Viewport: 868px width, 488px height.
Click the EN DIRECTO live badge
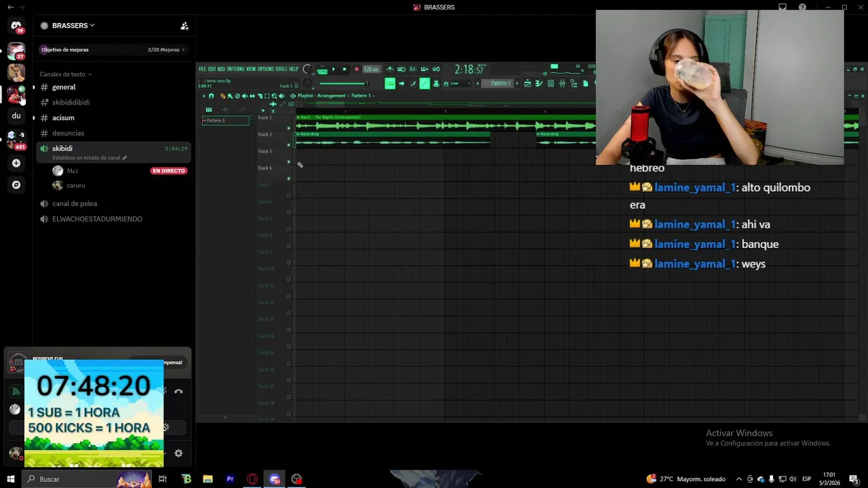tap(169, 171)
